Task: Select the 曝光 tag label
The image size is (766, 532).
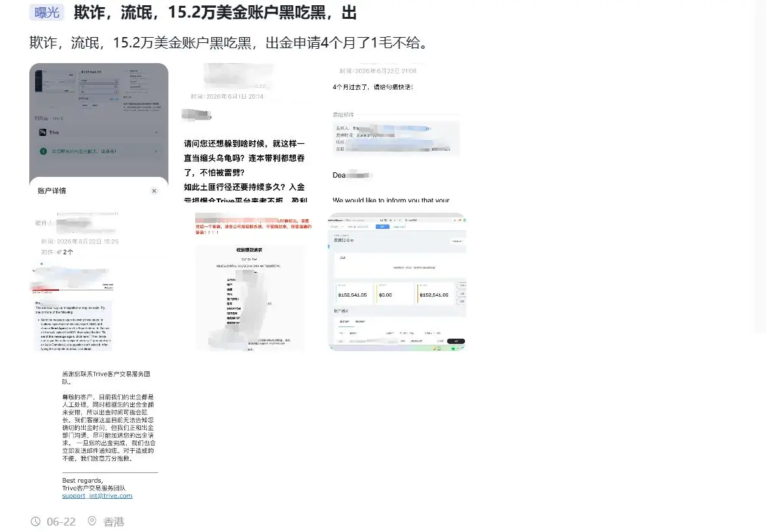Action: [x=47, y=12]
